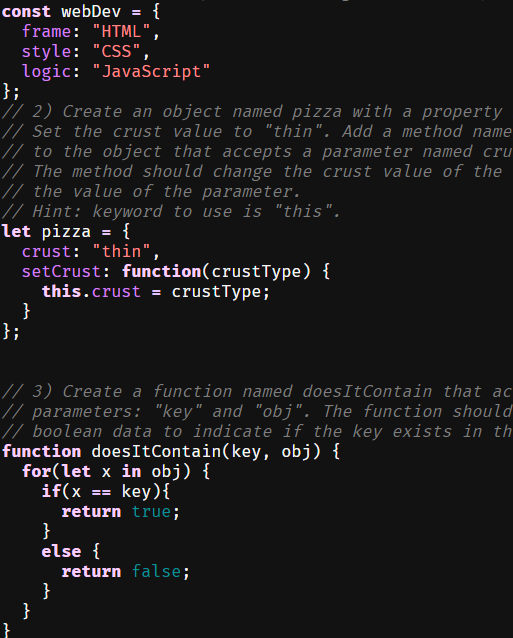Click the true return value
This screenshot has height=638, width=513.
151,511
